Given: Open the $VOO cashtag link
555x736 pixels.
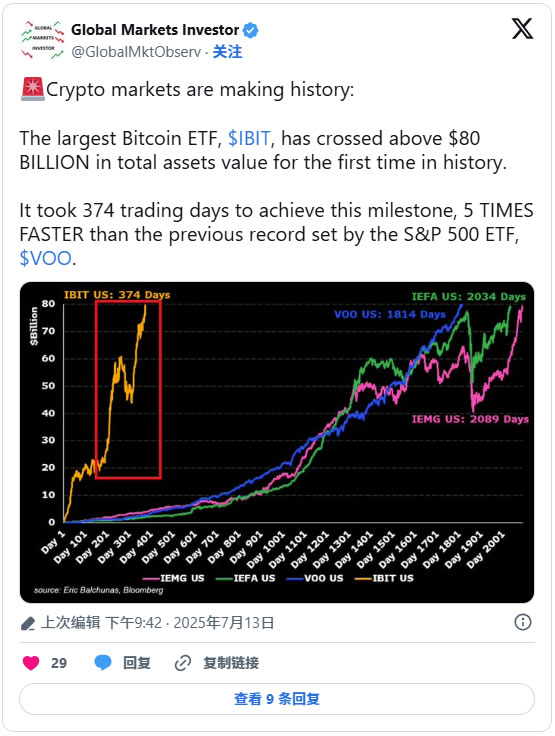Looking at the screenshot, I should [46, 258].
